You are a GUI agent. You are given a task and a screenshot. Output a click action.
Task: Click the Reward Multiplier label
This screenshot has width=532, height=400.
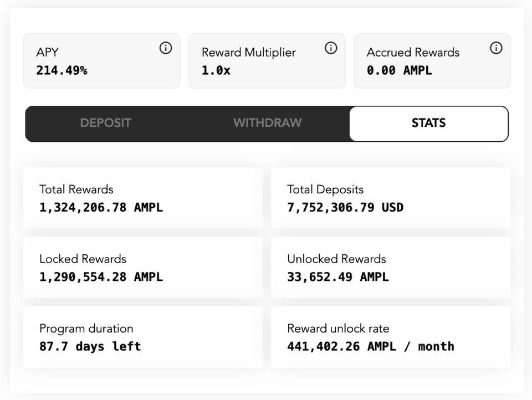pos(248,53)
